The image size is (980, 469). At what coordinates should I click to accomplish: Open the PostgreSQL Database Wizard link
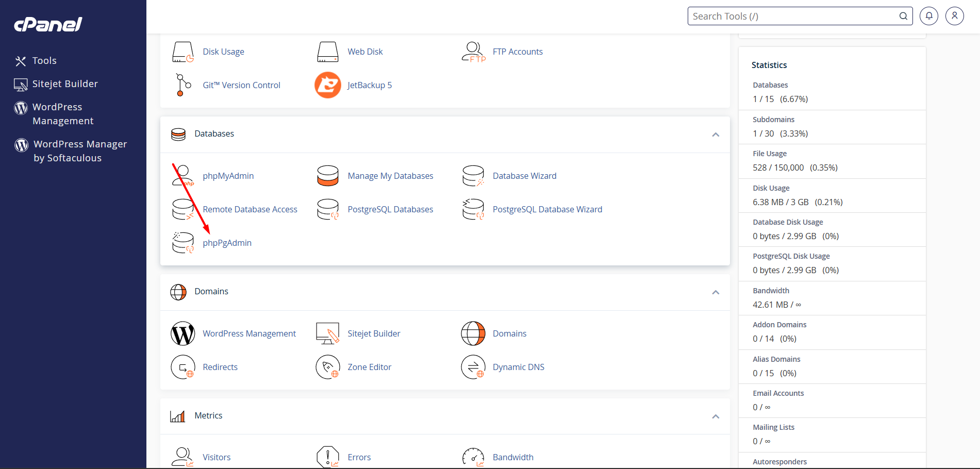547,209
